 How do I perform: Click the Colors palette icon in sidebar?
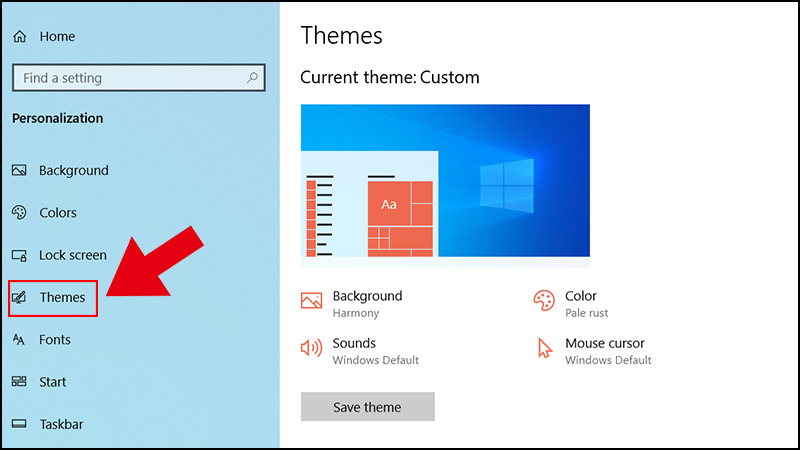click(x=19, y=212)
